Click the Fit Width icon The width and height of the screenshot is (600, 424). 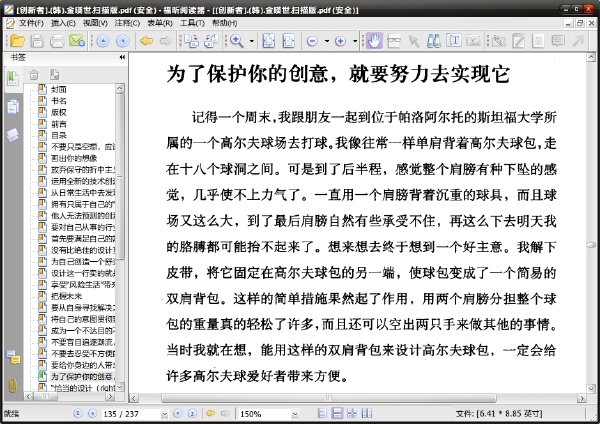coord(289,41)
